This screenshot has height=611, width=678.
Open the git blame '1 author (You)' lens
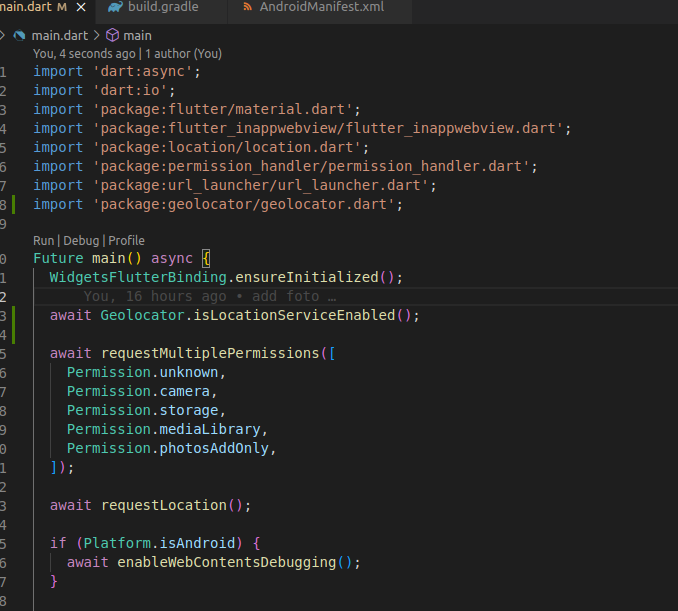point(183,54)
